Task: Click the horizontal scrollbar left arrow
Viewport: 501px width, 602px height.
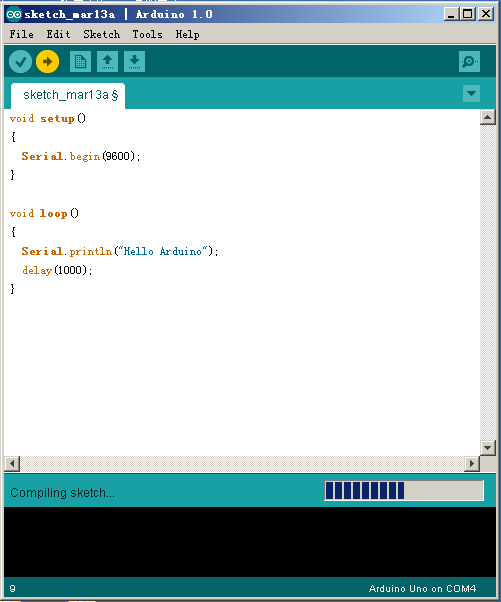Action: point(12,464)
